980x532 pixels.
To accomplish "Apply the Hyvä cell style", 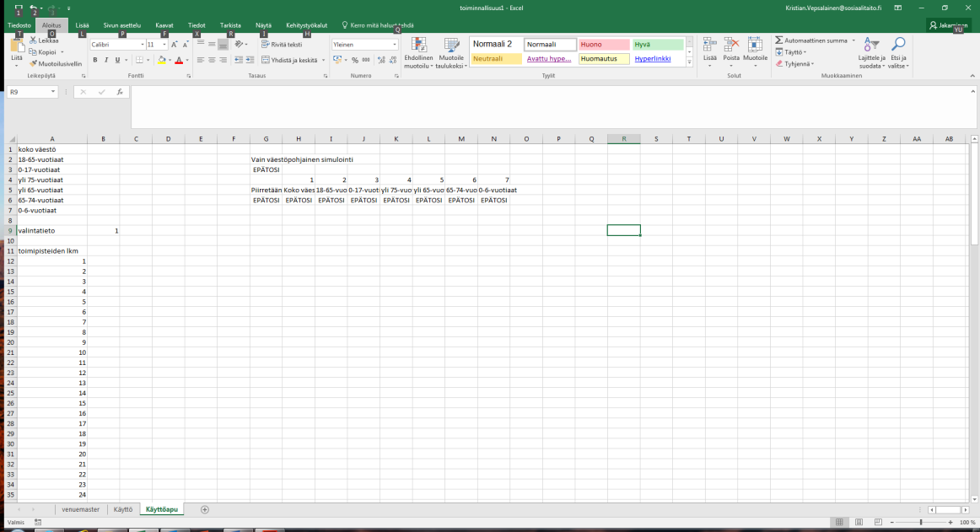I will point(658,45).
